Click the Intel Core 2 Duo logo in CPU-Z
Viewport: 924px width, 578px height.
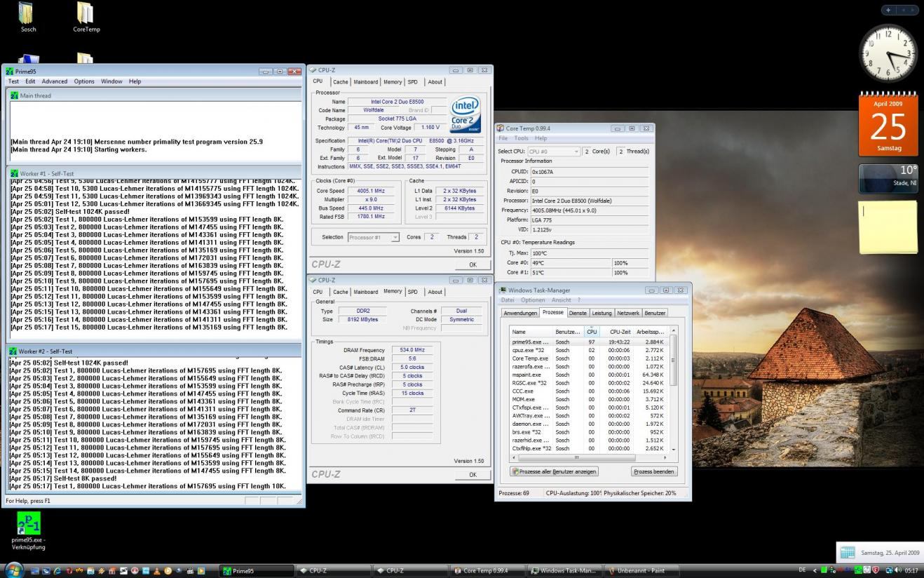(465, 114)
